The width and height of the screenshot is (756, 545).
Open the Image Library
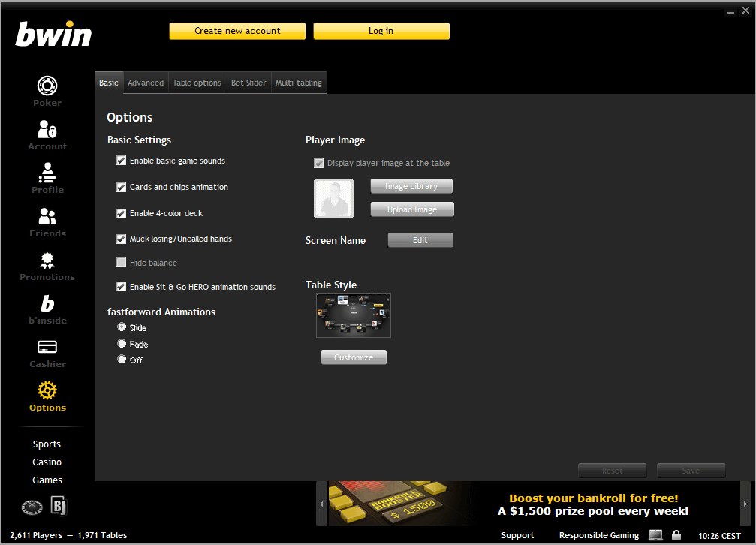[411, 186]
